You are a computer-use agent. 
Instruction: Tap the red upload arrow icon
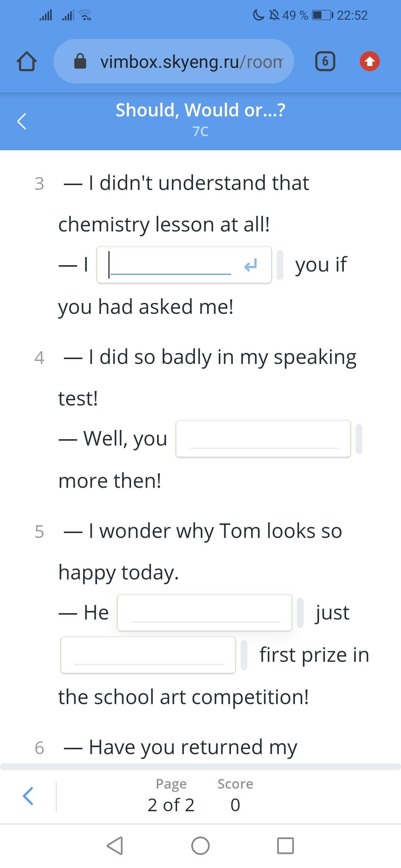coord(369,62)
